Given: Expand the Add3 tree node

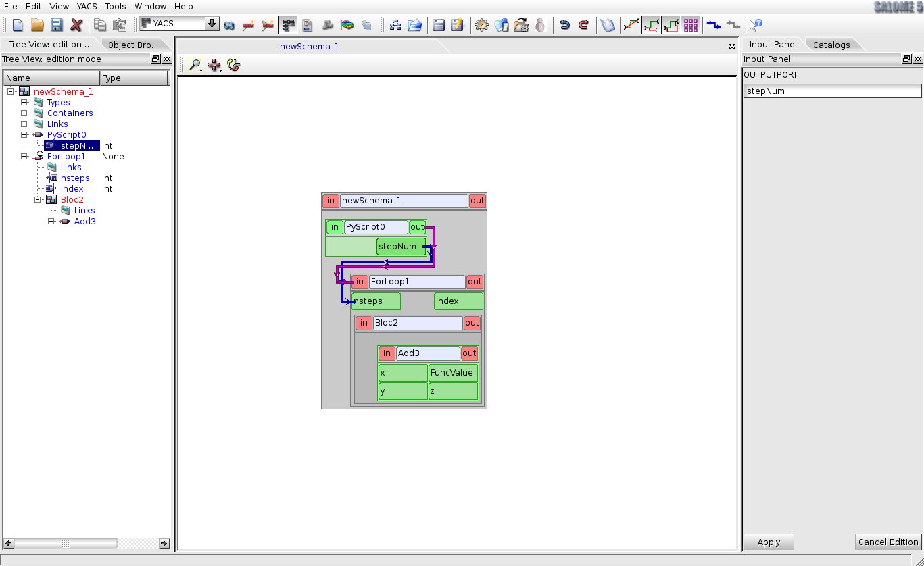Looking at the screenshot, I should tap(51, 222).
